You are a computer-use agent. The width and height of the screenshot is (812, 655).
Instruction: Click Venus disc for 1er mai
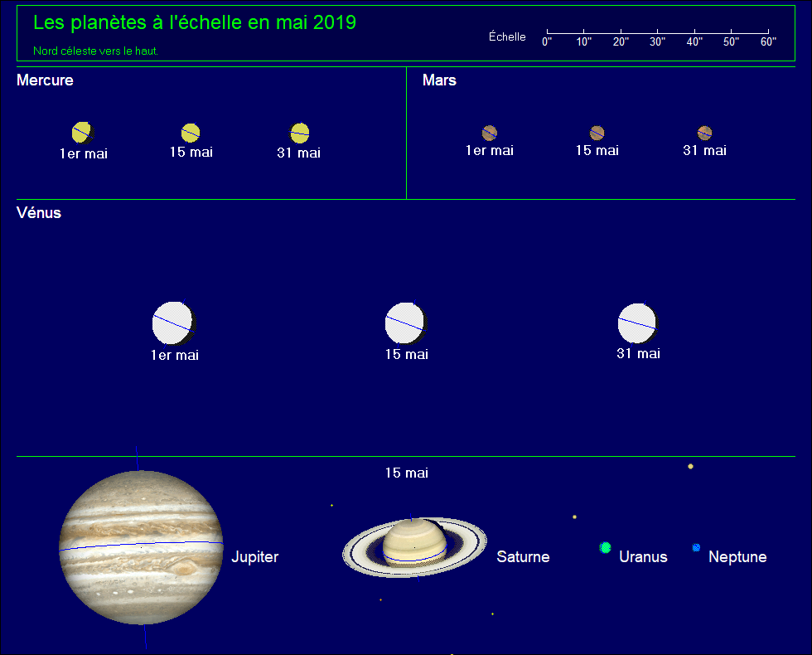(175, 323)
